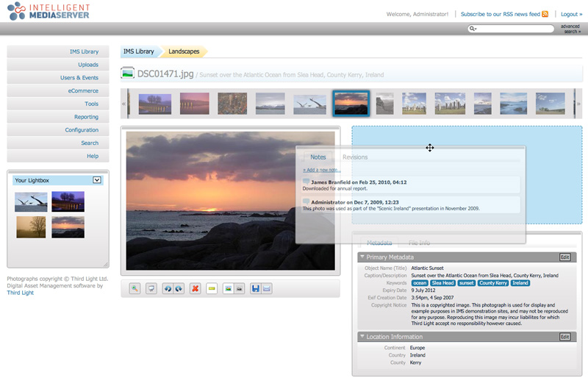Click the lightbox panel resize grip corner

(x=106, y=265)
